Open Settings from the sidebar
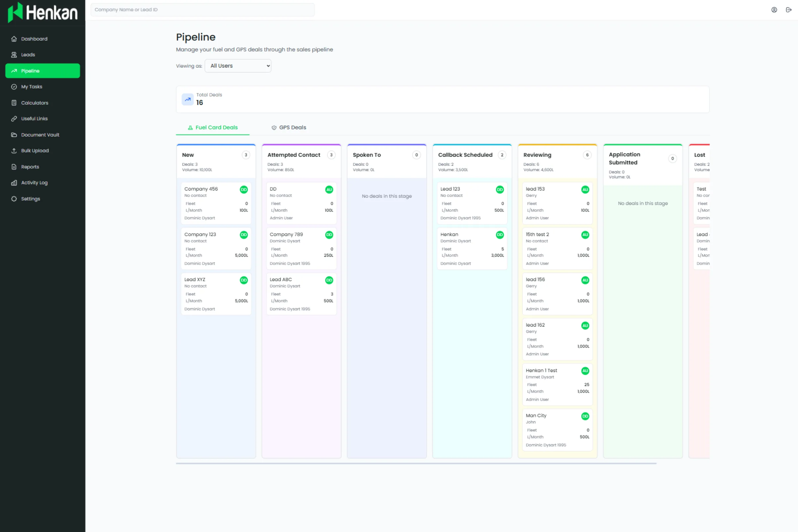Viewport: 798px width, 532px height. coord(31,199)
